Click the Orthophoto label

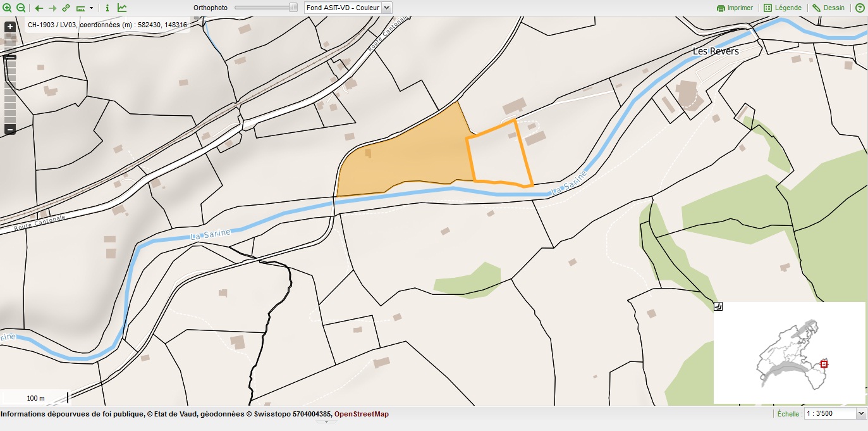coord(211,8)
